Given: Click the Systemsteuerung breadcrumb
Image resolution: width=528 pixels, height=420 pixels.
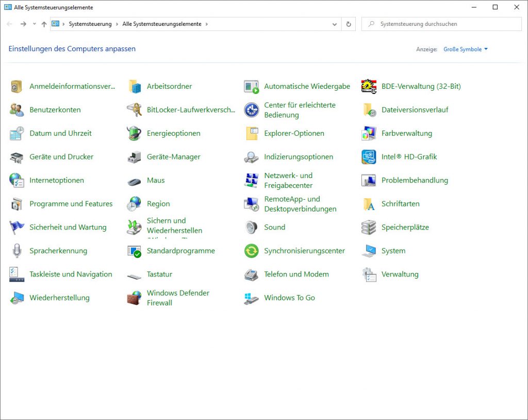Looking at the screenshot, I should pos(90,24).
